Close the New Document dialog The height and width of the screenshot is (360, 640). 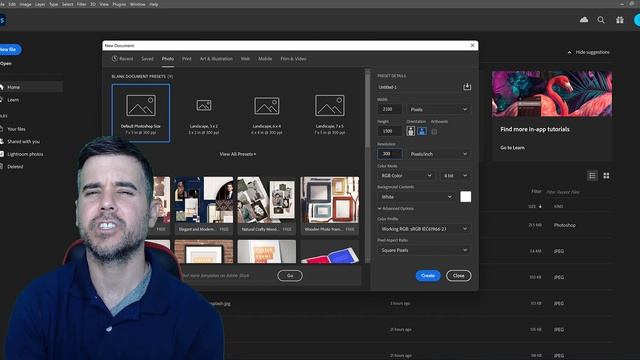click(x=472, y=45)
